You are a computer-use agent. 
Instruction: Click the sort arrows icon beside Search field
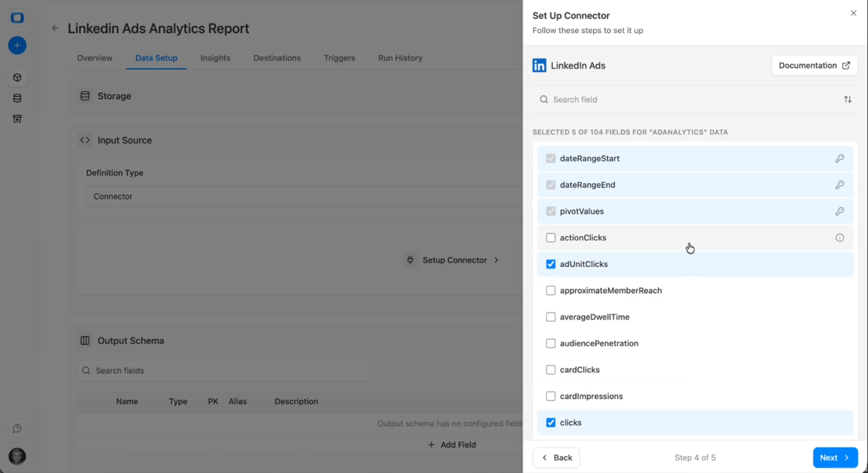848,99
